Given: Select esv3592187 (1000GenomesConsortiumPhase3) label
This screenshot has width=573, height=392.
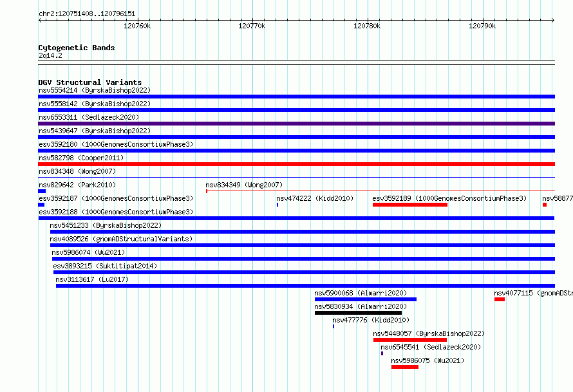Looking at the screenshot, I should click(116, 198).
